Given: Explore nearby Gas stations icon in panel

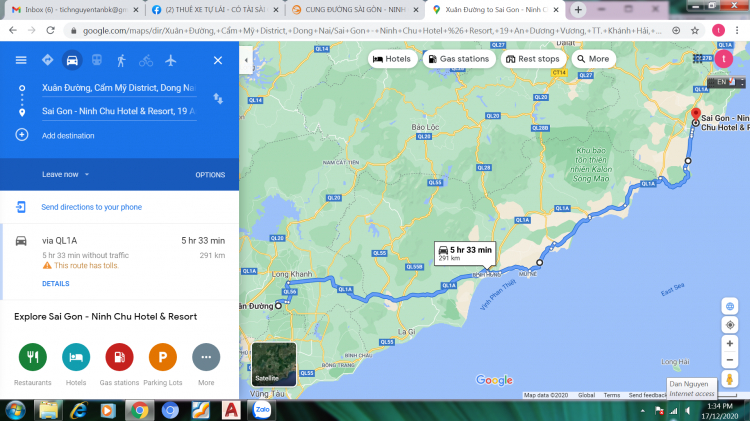Looking at the screenshot, I should (x=119, y=357).
